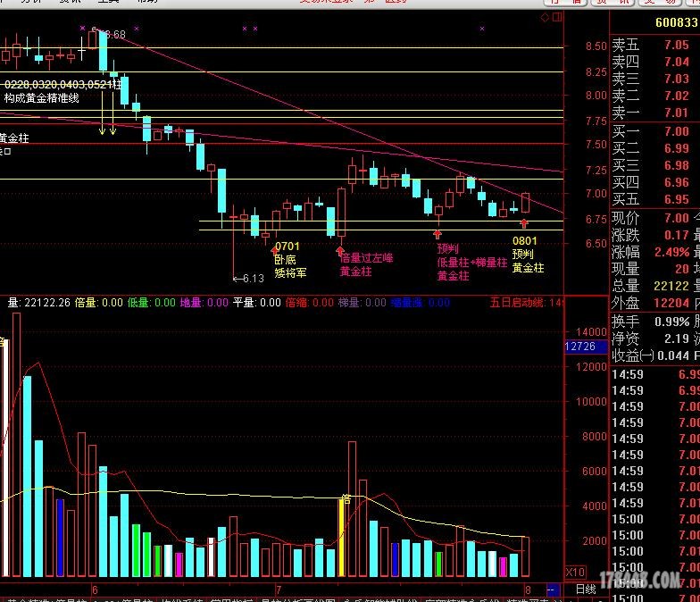Click the 8.50 price axis label
Screen dimensions: 700x602
[596, 46]
